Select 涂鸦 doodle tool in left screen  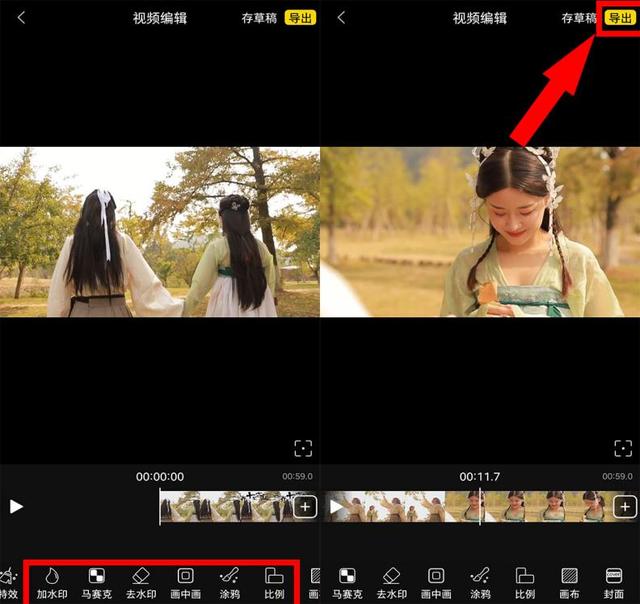point(230,582)
